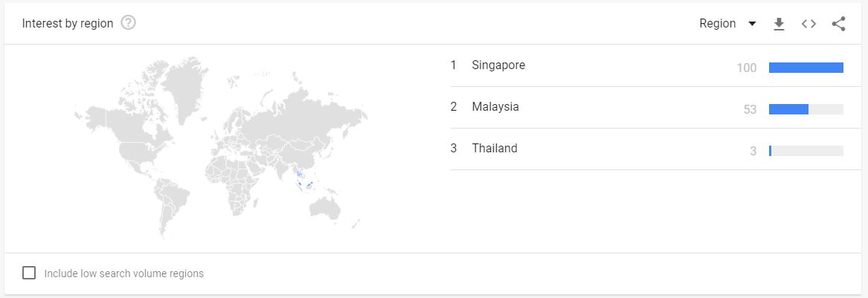Select Thailand in the ranking list
The height and width of the screenshot is (298, 868).
tap(494, 149)
